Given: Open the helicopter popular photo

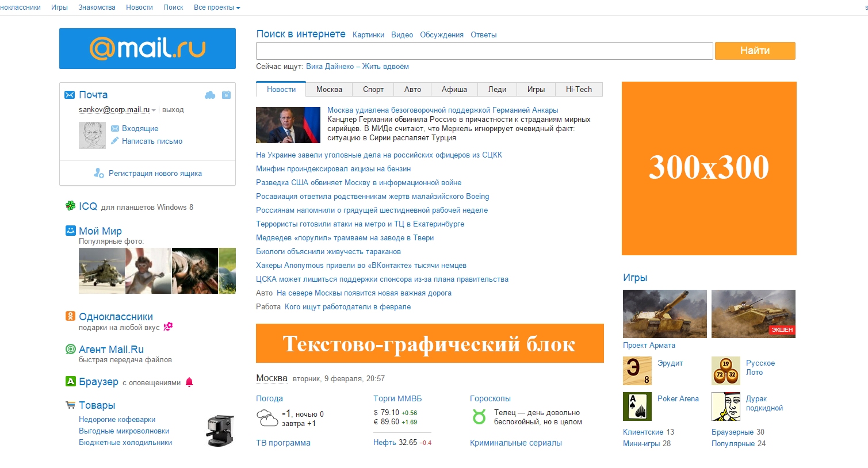Looking at the screenshot, I should click(102, 271).
